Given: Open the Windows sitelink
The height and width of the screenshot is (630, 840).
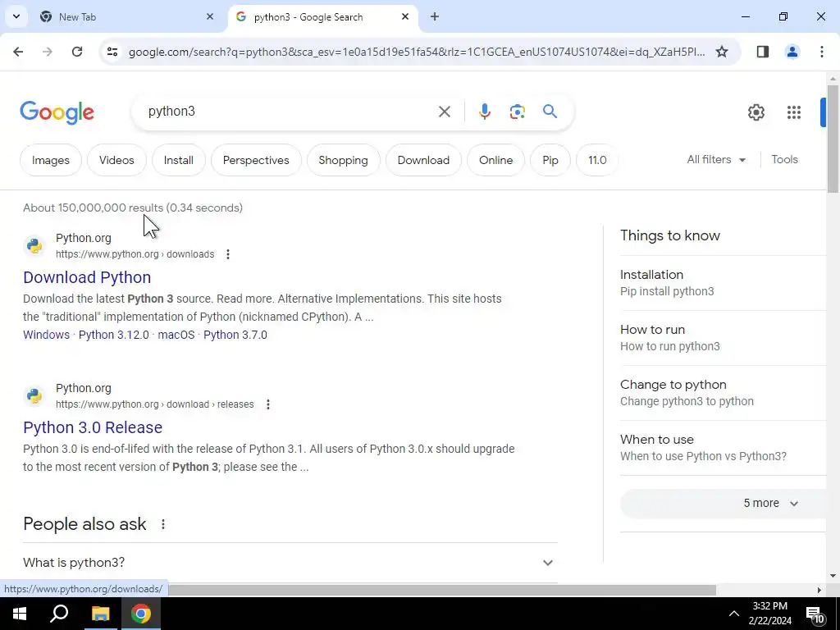Looking at the screenshot, I should coord(46,335).
